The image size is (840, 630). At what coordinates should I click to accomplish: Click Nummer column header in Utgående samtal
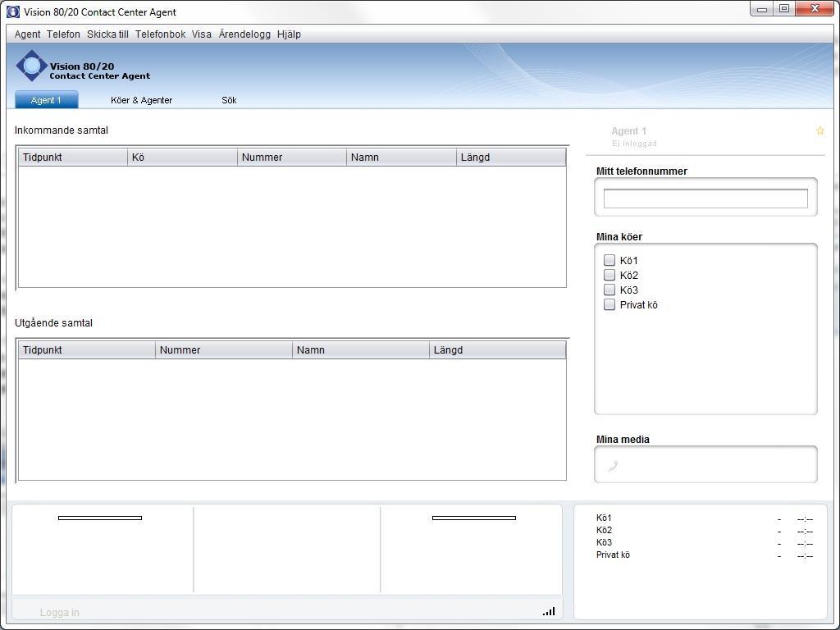(x=224, y=349)
